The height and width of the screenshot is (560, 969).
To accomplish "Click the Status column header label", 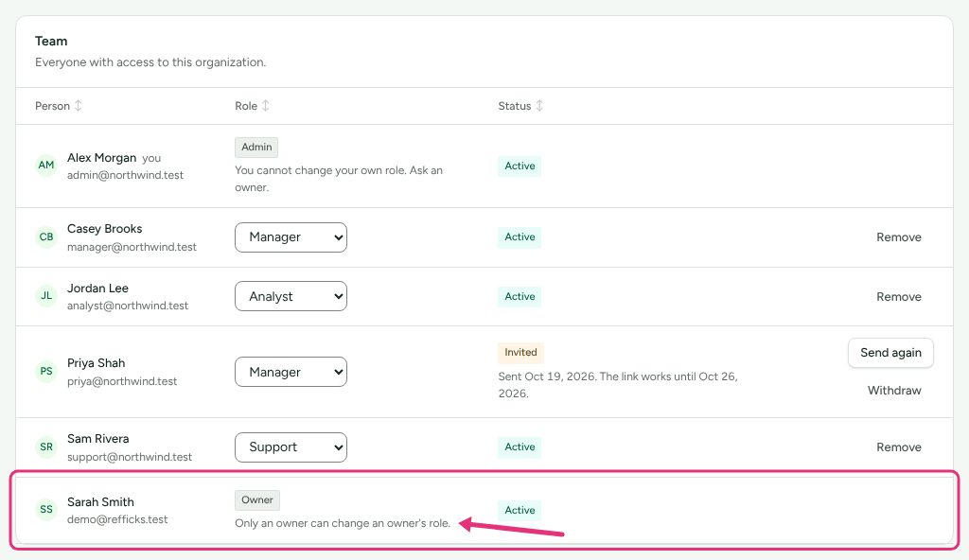I will (514, 106).
